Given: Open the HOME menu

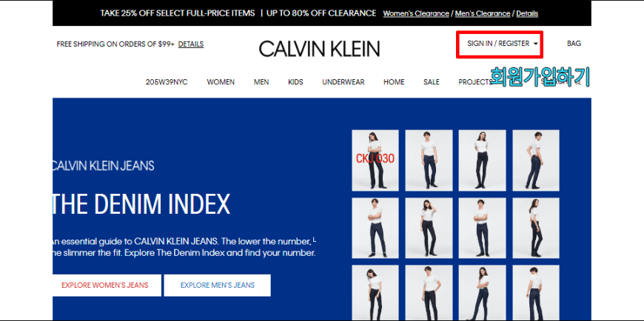Looking at the screenshot, I should click(x=394, y=82).
